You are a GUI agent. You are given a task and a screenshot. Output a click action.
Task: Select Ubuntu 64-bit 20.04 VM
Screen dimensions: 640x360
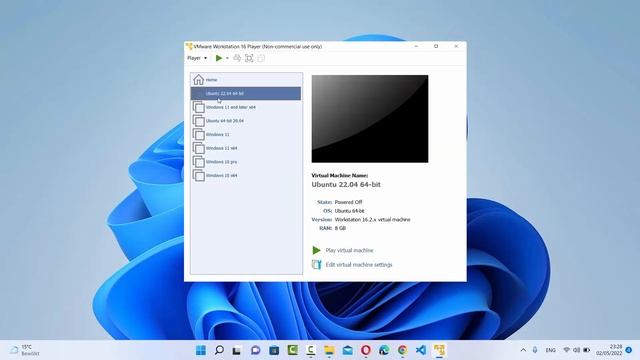tap(247, 121)
